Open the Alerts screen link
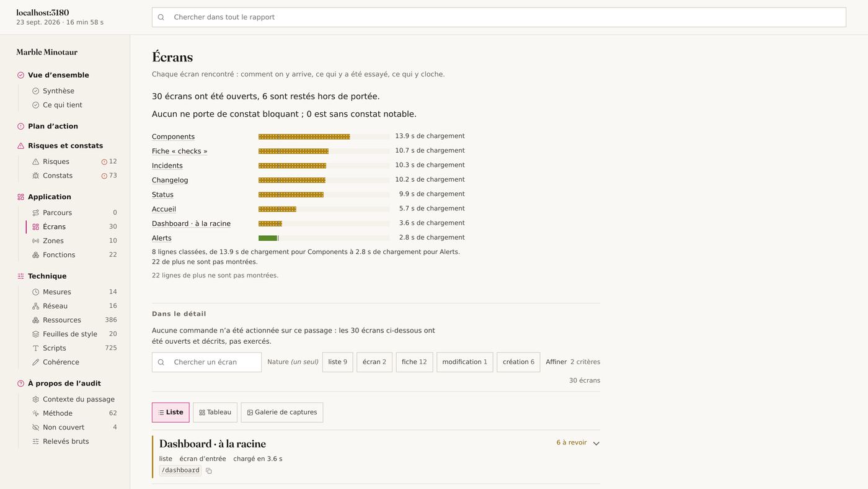 (162, 238)
